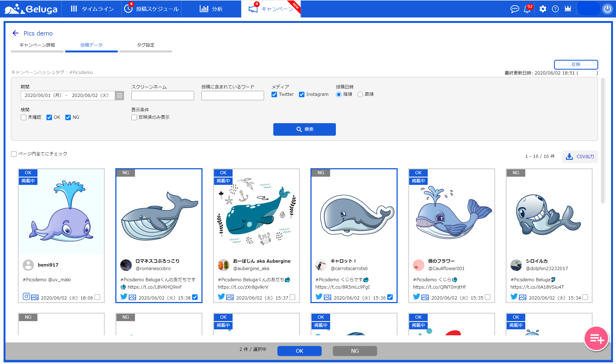Viewport: 616px width, 364px height.
Task: Select the 昇順 sort radio button
Action: (x=360, y=94)
